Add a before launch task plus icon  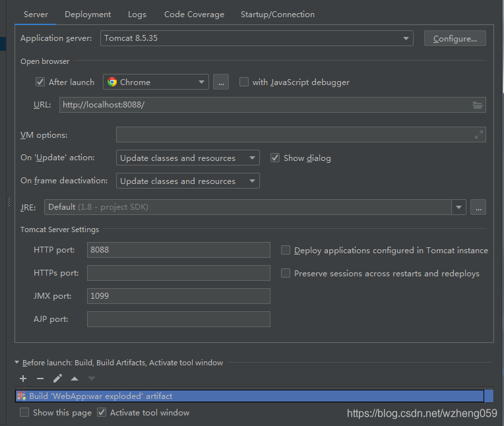coord(23,379)
